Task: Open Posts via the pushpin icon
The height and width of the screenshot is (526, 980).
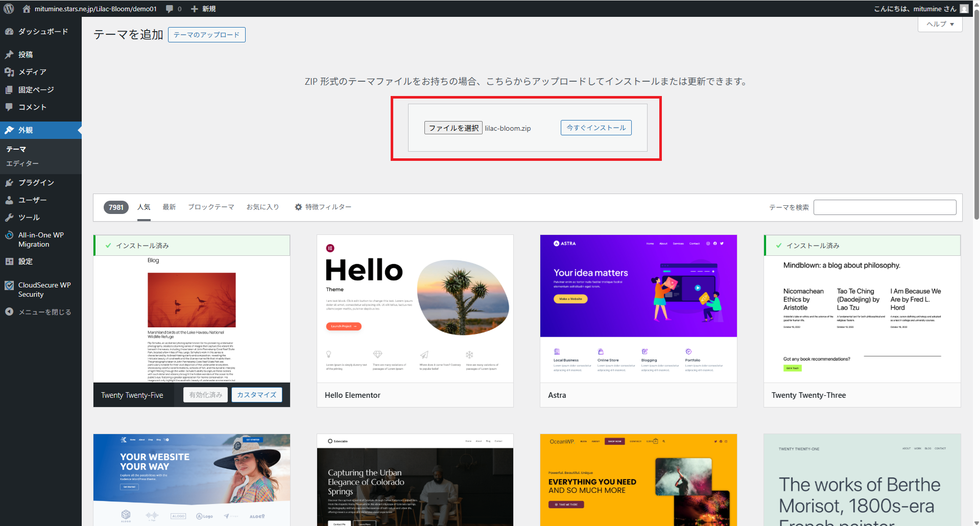Action: coord(9,55)
